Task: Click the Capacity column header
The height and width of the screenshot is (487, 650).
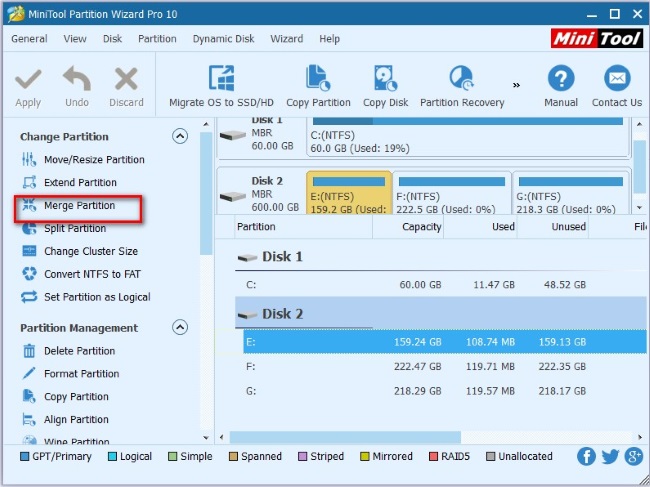Action: [x=421, y=227]
